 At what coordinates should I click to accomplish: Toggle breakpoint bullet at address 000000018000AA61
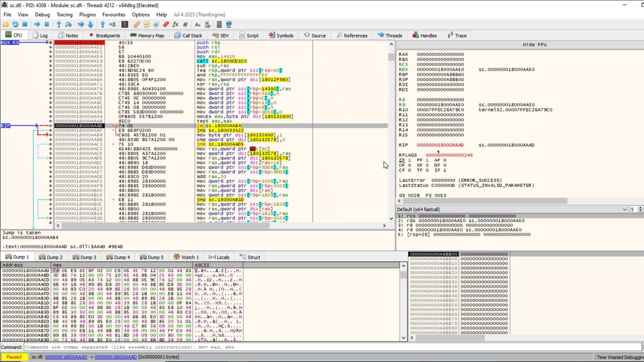[51, 70]
